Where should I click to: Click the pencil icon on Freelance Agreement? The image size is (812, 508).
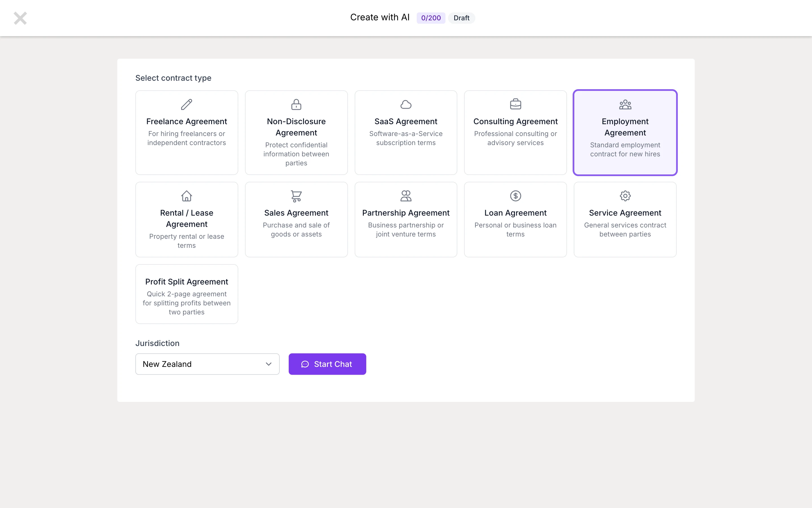click(x=187, y=104)
